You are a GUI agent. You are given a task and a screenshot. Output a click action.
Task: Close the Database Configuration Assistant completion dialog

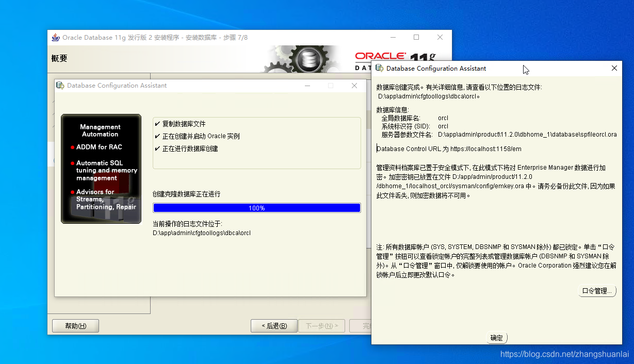(x=614, y=68)
